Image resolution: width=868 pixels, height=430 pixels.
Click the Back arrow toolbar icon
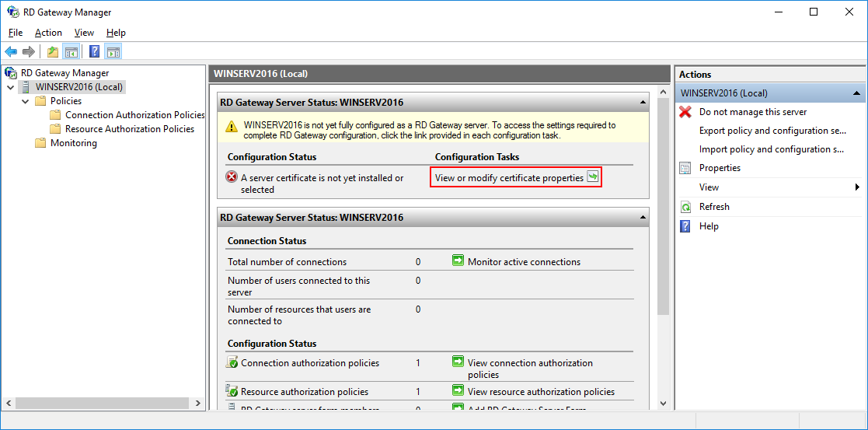[x=11, y=52]
